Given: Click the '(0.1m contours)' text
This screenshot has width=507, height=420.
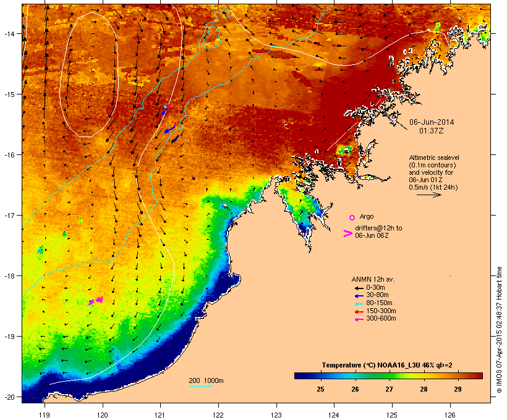Looking at the screenshot, I should pyautogui.click(x=432, y=165).
